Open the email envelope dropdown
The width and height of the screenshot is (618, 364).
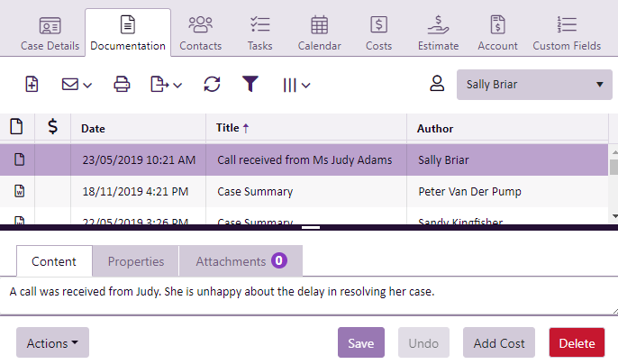click(77, 85)
